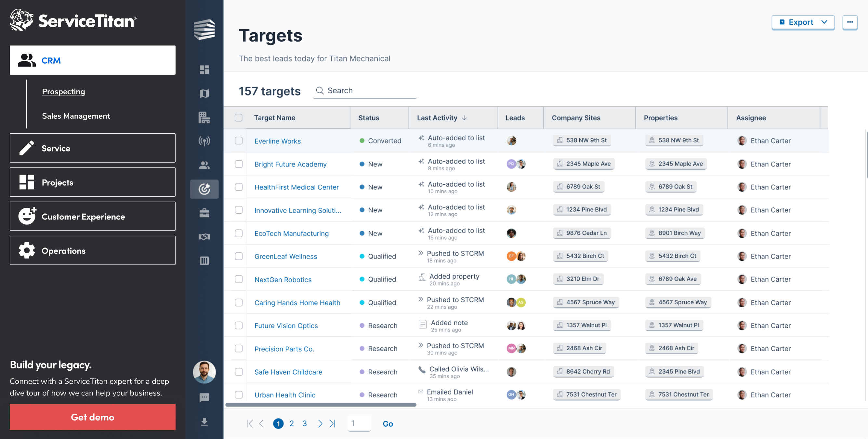Click the horizontal scrollbar below the table
Viewport: 868px width, 439px height.
[321, 405]
